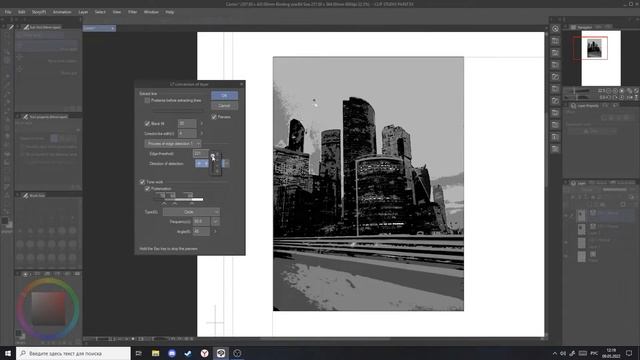
Task: Open the notification center icon
Action: coord(629,353)
